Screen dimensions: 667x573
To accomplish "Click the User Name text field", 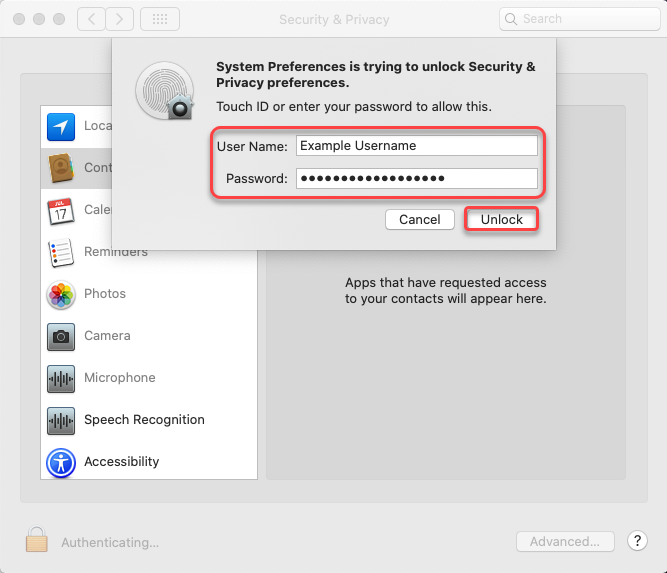I will 416,146.
